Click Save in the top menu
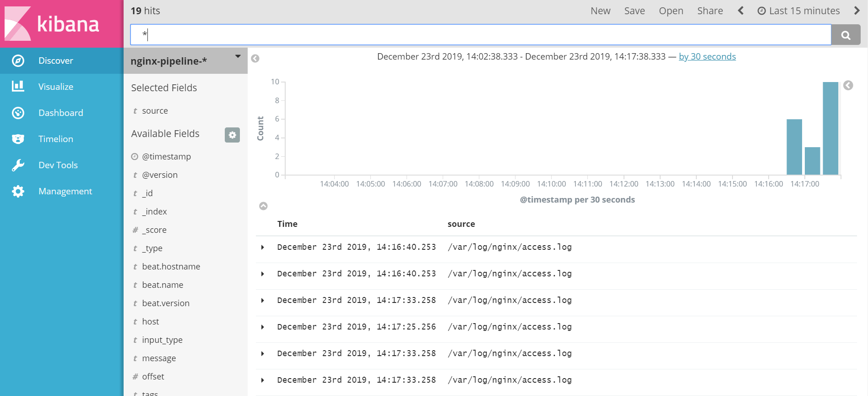 coord(635,11)
